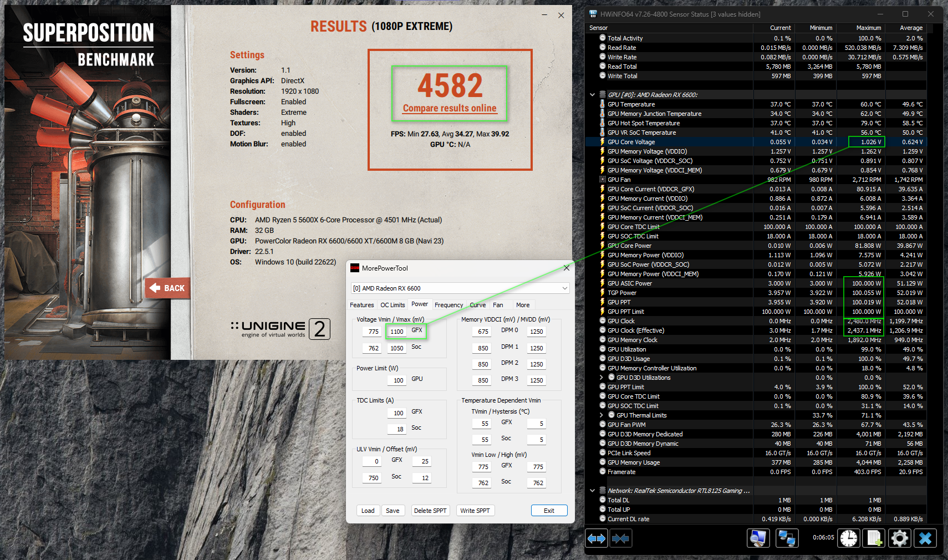Click the GFX TDC Limits field
Image resolution: width=948 pixels, height=560 pixels.
coord(397,413)
